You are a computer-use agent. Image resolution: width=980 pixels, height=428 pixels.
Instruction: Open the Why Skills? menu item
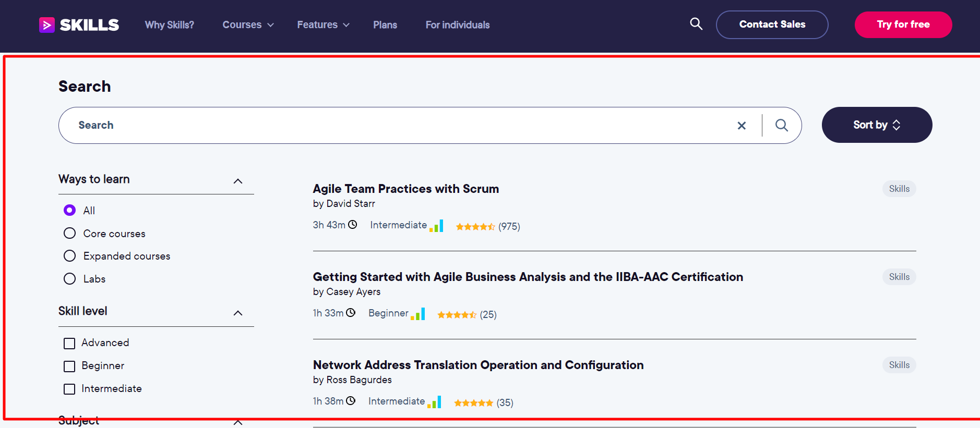tap(170, 25)
